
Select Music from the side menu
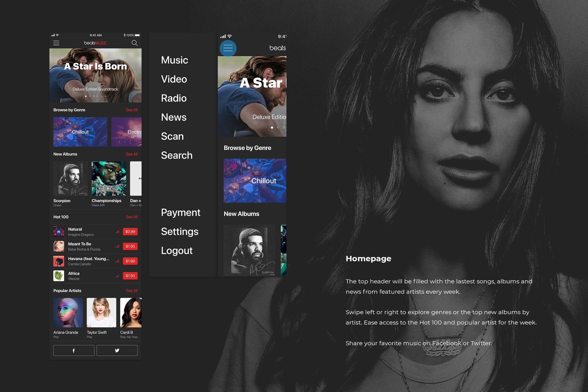[x=175, y=60]
